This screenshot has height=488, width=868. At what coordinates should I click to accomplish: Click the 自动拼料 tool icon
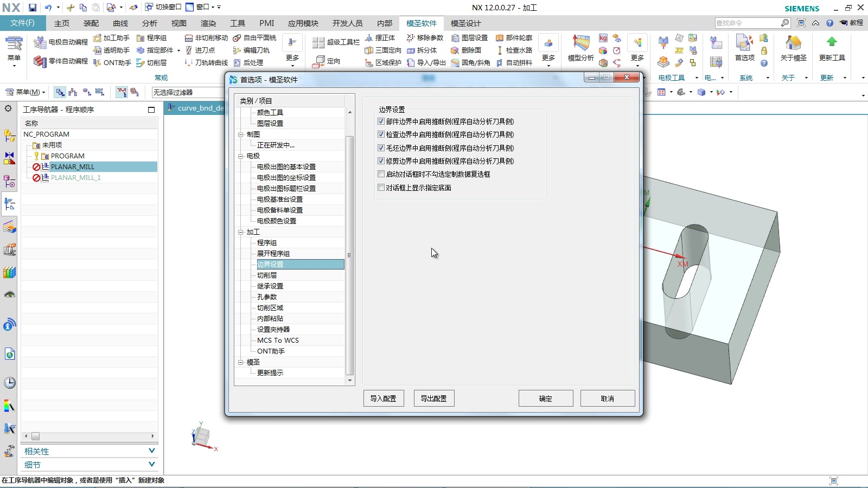pos(500,63)
